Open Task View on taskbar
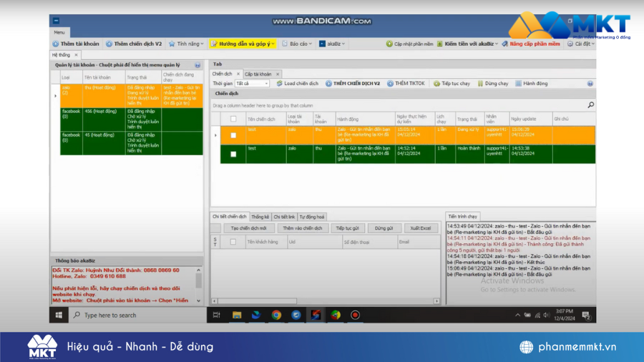Screen dimensions: 644x362 (216, 315)
